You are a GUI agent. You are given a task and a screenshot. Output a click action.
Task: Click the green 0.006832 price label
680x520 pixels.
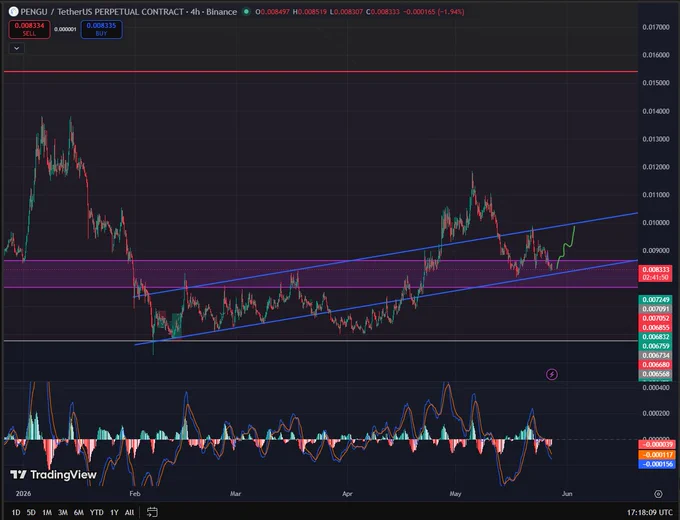[655, 337]
